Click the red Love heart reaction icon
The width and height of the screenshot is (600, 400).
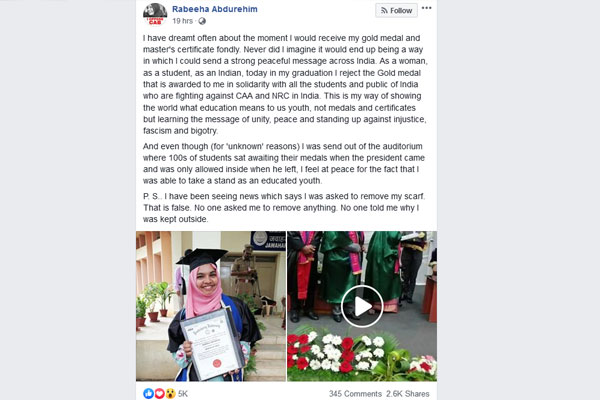pos(159,393)
